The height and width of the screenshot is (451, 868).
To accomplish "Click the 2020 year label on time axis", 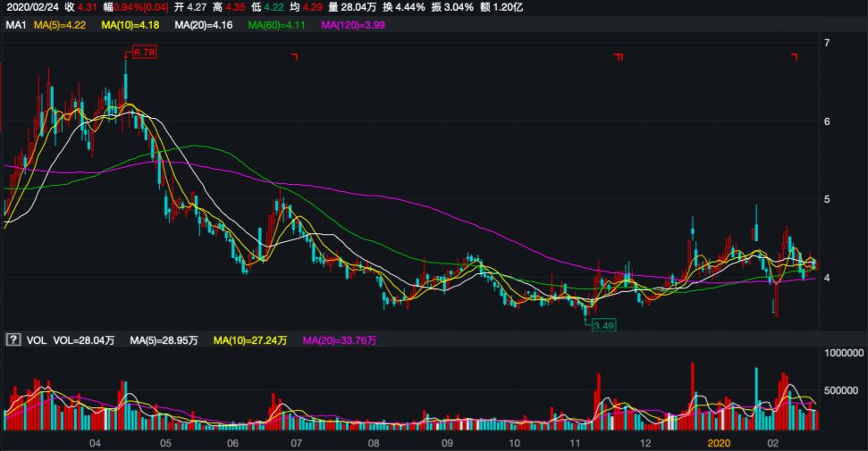I will [720, 443].
